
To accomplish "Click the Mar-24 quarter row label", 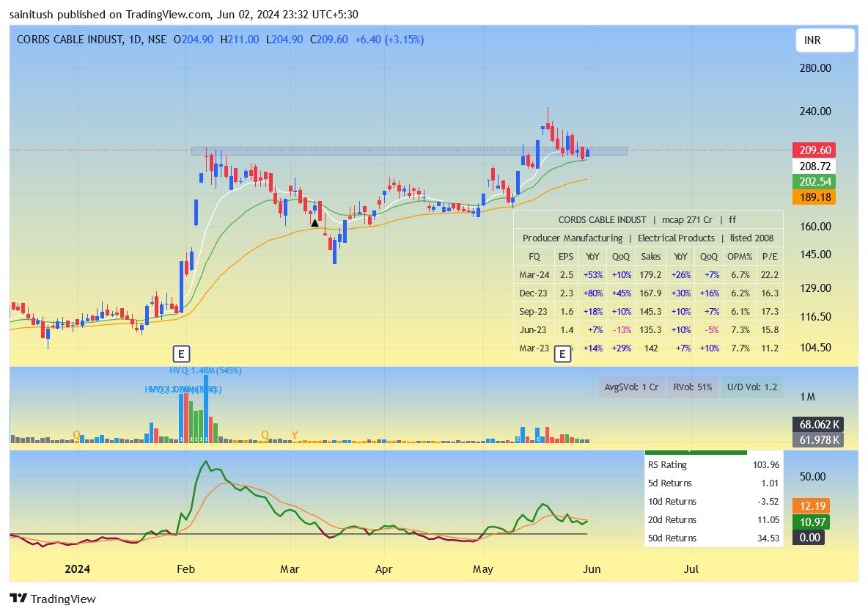I will click(x=534, y=275).
